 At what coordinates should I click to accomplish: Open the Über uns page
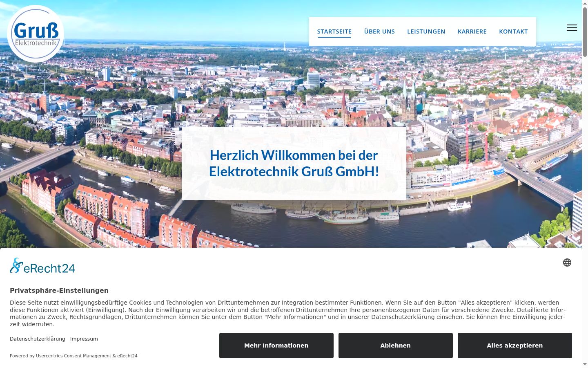point(379,31)
